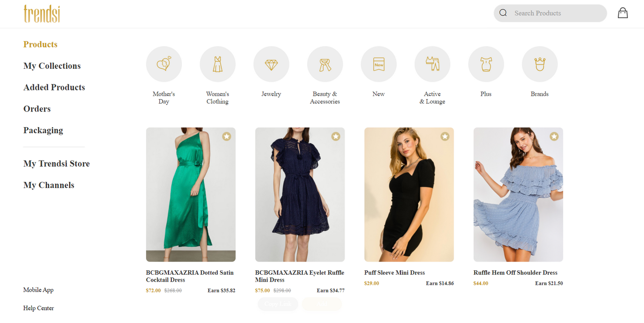Star the Dotted Satin Cocktail Dress
The width and height of the screenshot is (644, 323).
click(227, 136)
